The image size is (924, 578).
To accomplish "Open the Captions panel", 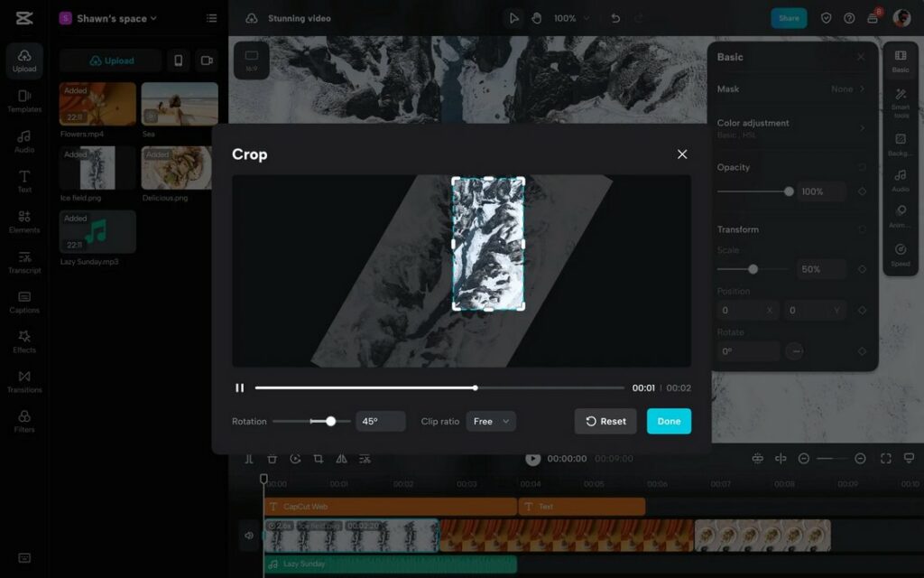I will (x=23, y=303).
